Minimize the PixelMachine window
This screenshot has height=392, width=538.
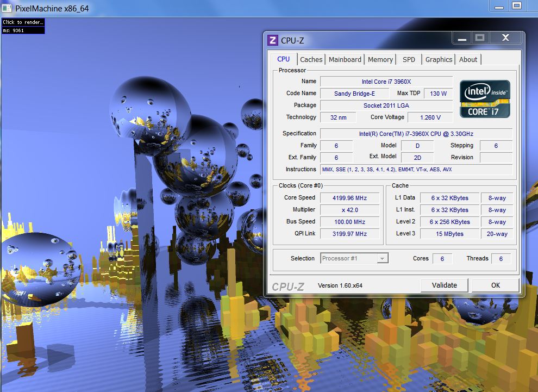(x=498, y=6)
